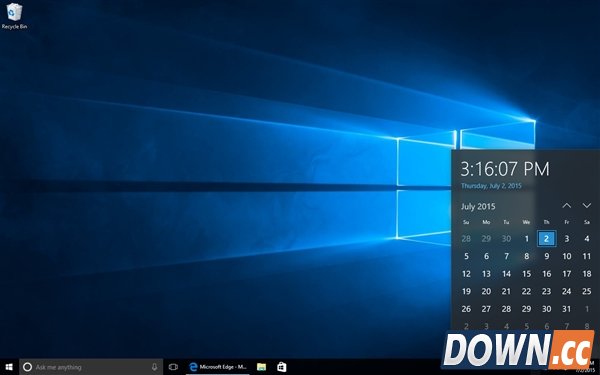Viewport: 600px width, 375px height.
Task: Select July 27 in the calendar
Action: (x=486, y=309)
